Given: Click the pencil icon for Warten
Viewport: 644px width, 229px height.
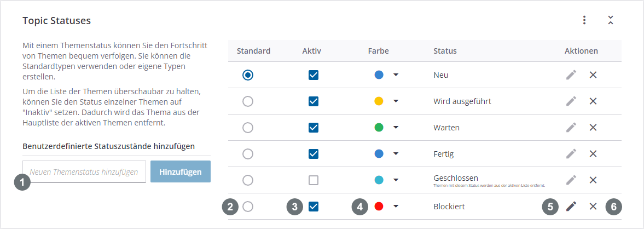Looking at the screenshot, I should pyautogui.click(x=571, y=128).
